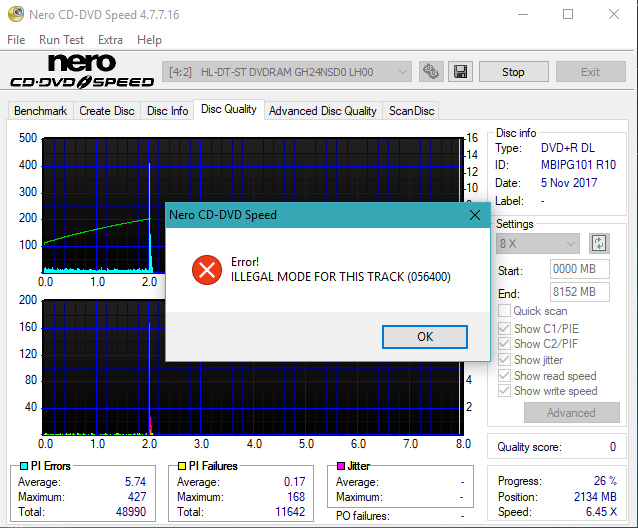Screen dimensions: 638x528
Task: Toggle Show C1/PIE checkbox
Action: click(x=504, y=328)
